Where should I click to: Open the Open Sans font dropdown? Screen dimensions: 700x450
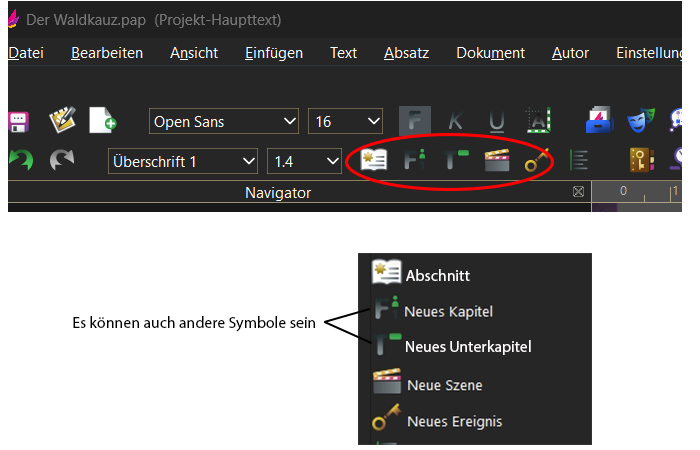coord(224,121)
